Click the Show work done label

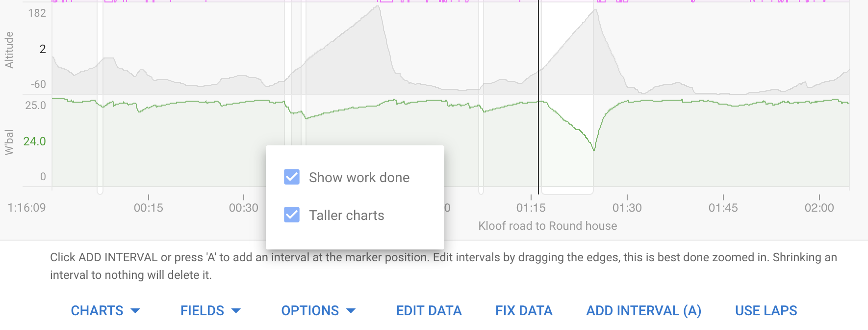coord(359,177)
